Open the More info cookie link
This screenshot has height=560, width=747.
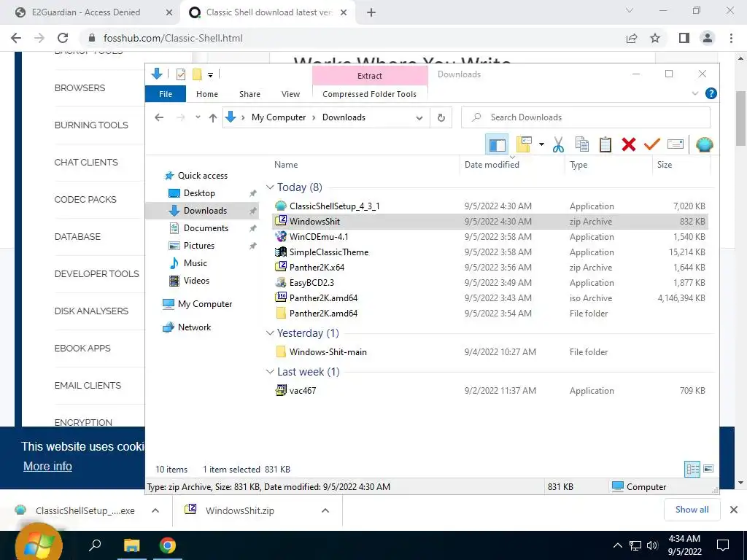pyautogui.click(x=47, y=466)
